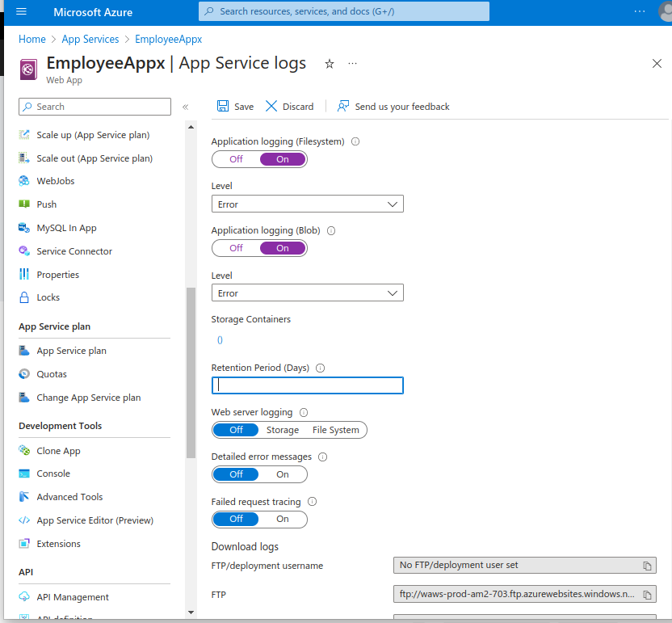
Task: Click the MySQL In App icon
Action: click(24, 228)
